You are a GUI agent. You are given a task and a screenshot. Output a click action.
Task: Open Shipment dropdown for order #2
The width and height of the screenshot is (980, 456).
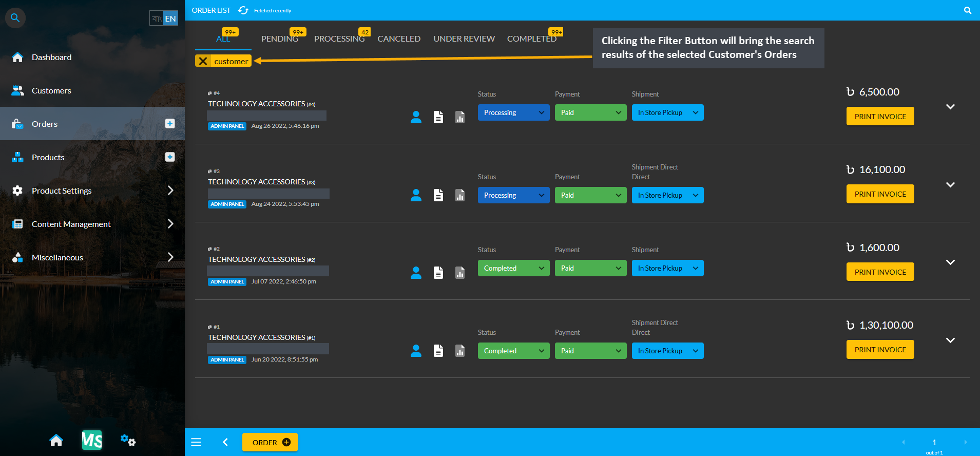668,268
